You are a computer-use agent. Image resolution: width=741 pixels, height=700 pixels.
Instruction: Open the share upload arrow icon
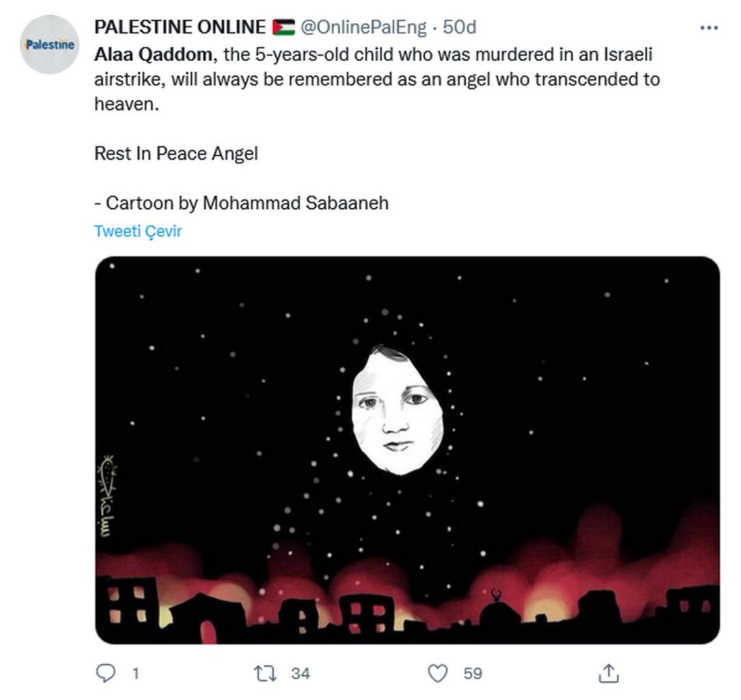(608, 673)
